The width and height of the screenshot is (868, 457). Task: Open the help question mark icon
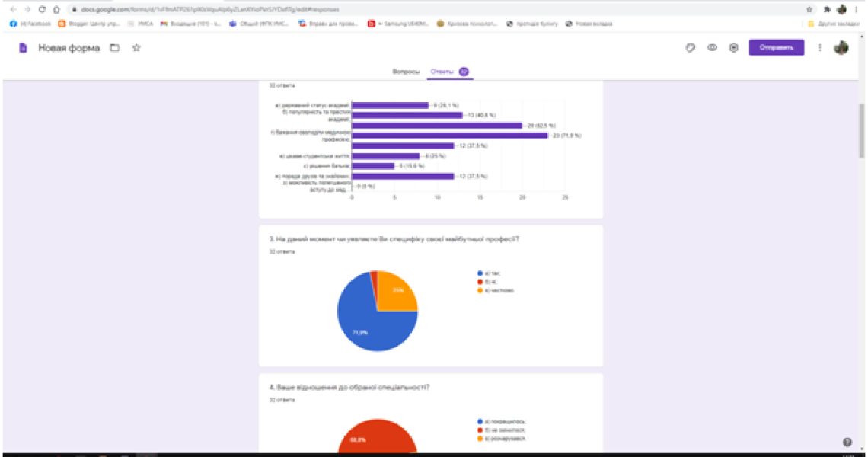click(847, 442)
